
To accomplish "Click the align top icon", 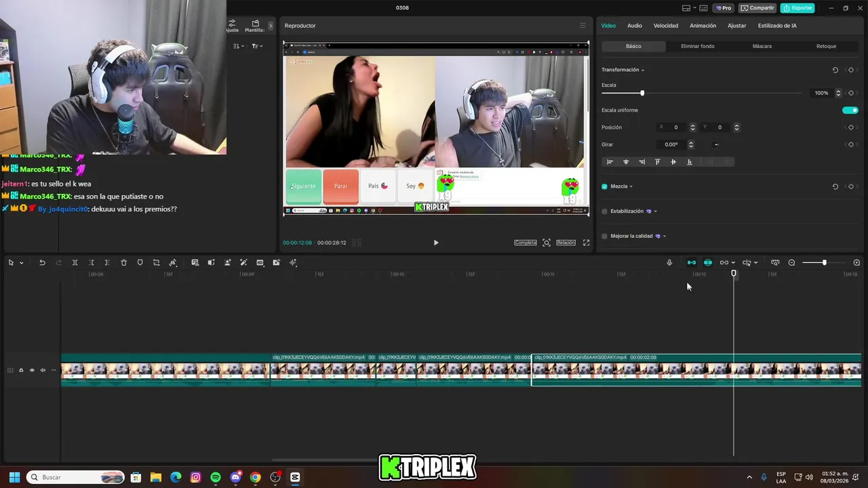I will click(x=657, y=162).
